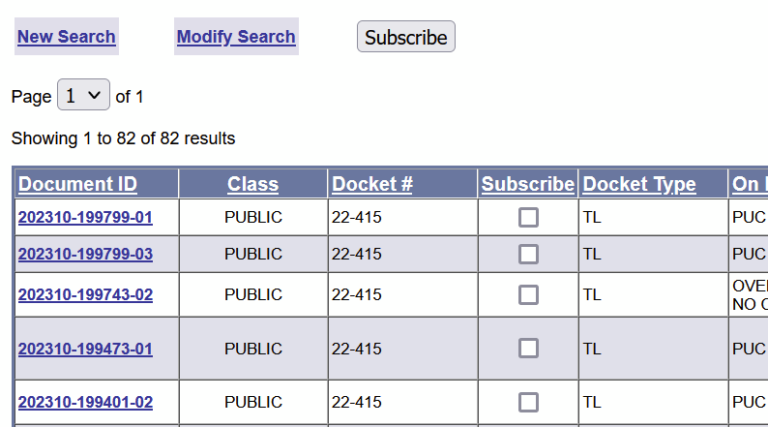This screenshot has width=768, height=427.
Task: Open the Page number dropdown
Action: (83, 96)
